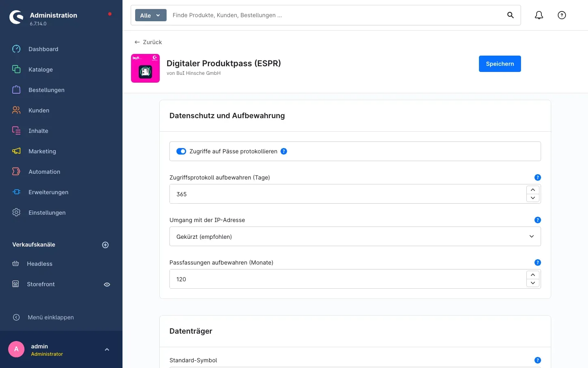Open the Umgang mit der IP-Adresse dropdown
Image resolution: width=588 pixels, height=368 pixels.
pos(355,236)
